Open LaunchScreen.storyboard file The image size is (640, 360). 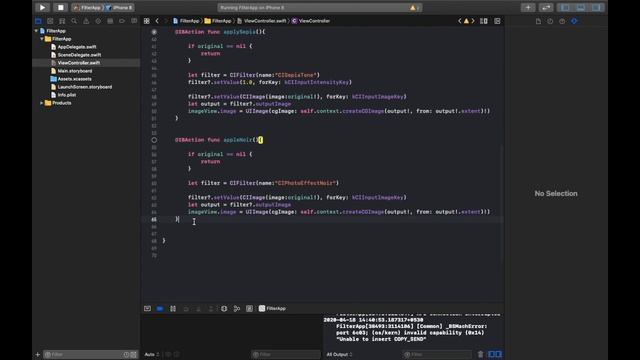[x=84, y=87]
